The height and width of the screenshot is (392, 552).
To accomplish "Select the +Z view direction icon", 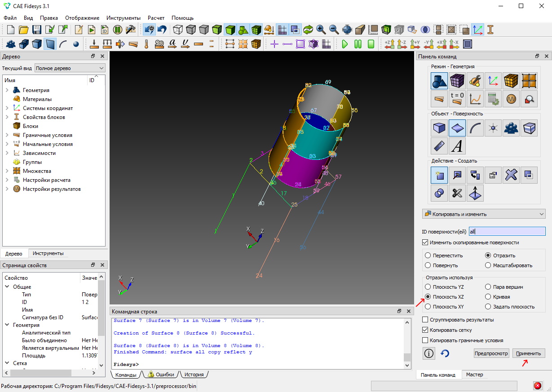I will (x=389, y=44).
